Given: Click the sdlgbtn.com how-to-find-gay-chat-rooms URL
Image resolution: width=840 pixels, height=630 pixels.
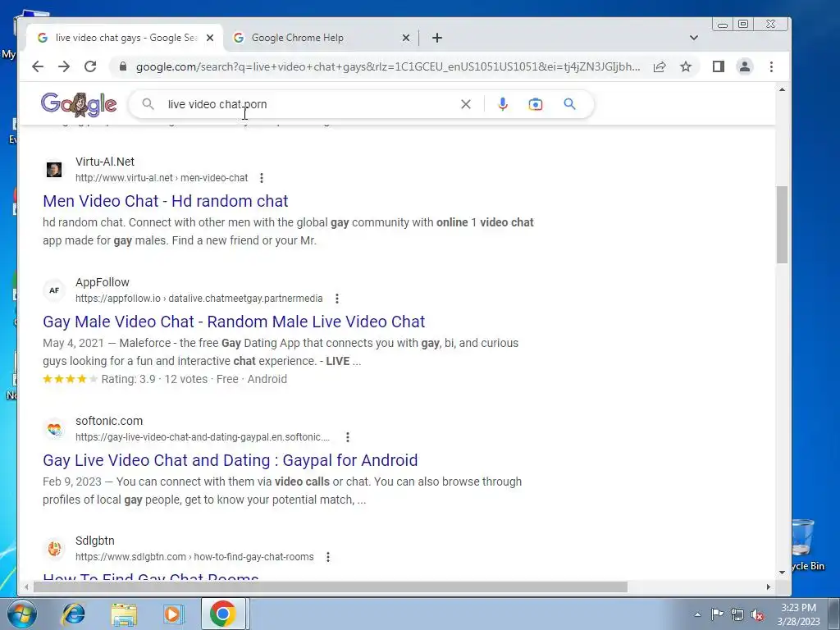Looking at the screenshot, I should coord(194,557).
